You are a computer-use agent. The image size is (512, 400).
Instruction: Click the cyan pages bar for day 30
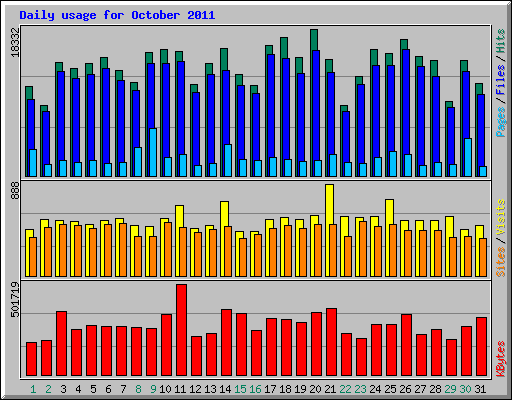click(468, 157)
